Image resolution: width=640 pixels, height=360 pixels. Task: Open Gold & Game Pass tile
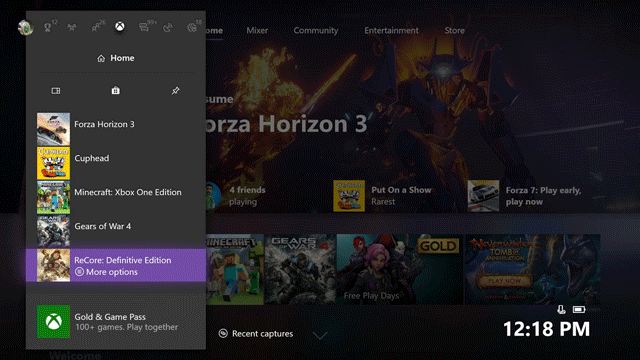[116, 322]
